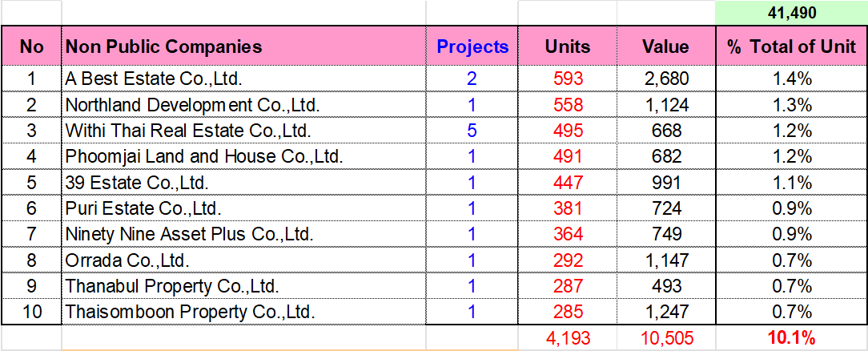This screenshot has height=351, width=868.
Task: Click the 'Units' column header
Action: (x=568, y=46)
